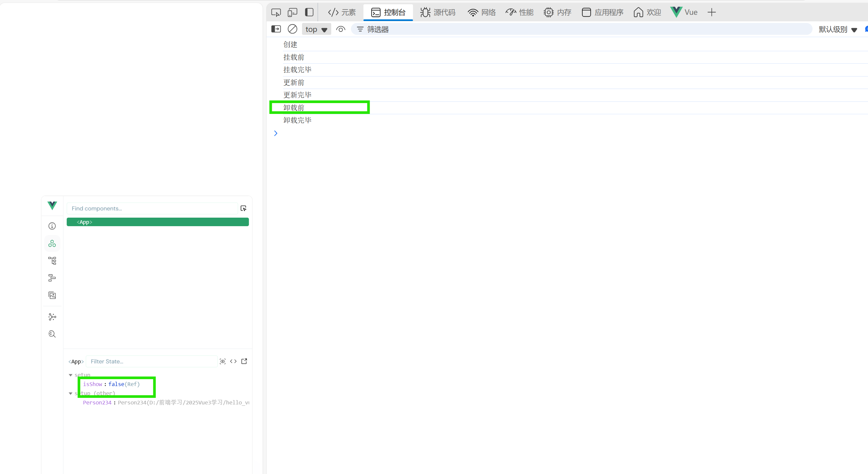Screen dimensions: 868x474
Task: Open the timeline icon in Vue sidebar
Action: [52, 278]
